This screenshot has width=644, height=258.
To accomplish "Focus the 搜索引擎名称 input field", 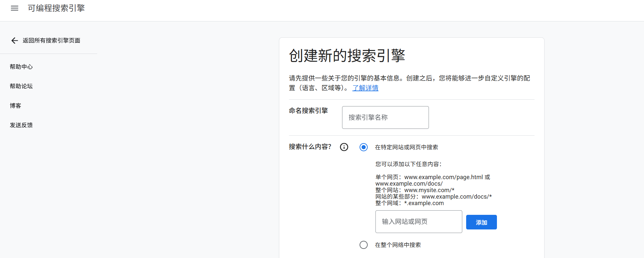I will tap(385, 117).
